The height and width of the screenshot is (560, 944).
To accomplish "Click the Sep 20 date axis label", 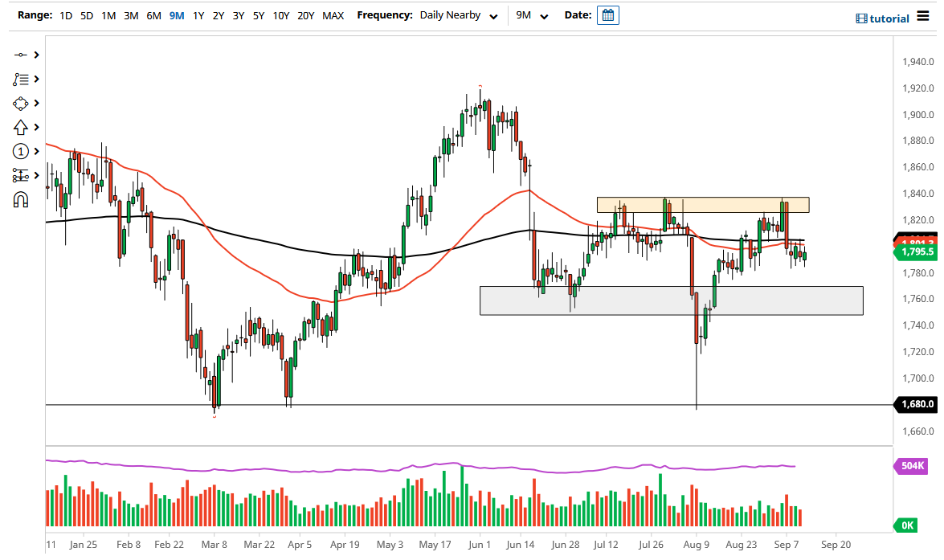I will [x=836, y=545].
